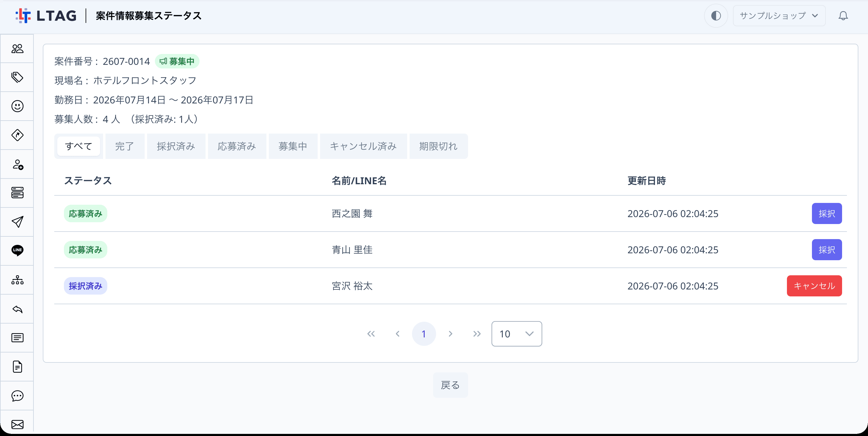Click the ステータス column header
This screenshot has height=436, width=868.
(88, 181)
